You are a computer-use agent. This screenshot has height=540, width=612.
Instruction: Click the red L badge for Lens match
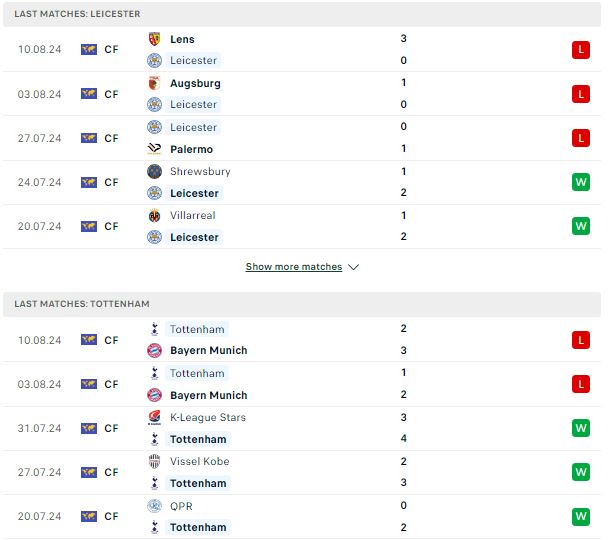tap(581, 50)
